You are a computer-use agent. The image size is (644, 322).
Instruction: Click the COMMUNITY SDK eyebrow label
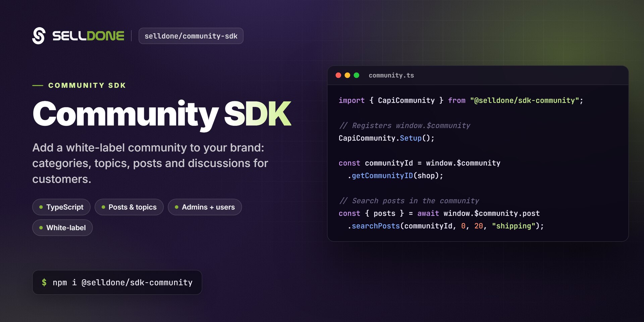pyautogui.click(x=87, y=86)
